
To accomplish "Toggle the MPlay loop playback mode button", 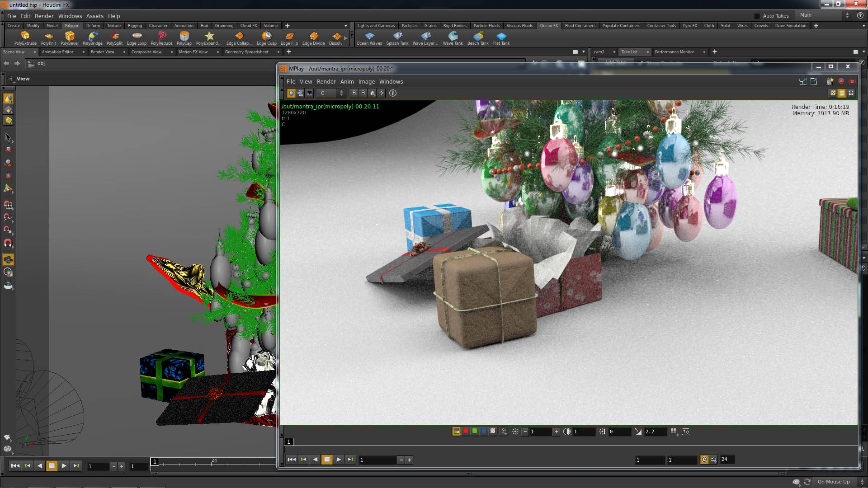I will click(x=713, y=460).
